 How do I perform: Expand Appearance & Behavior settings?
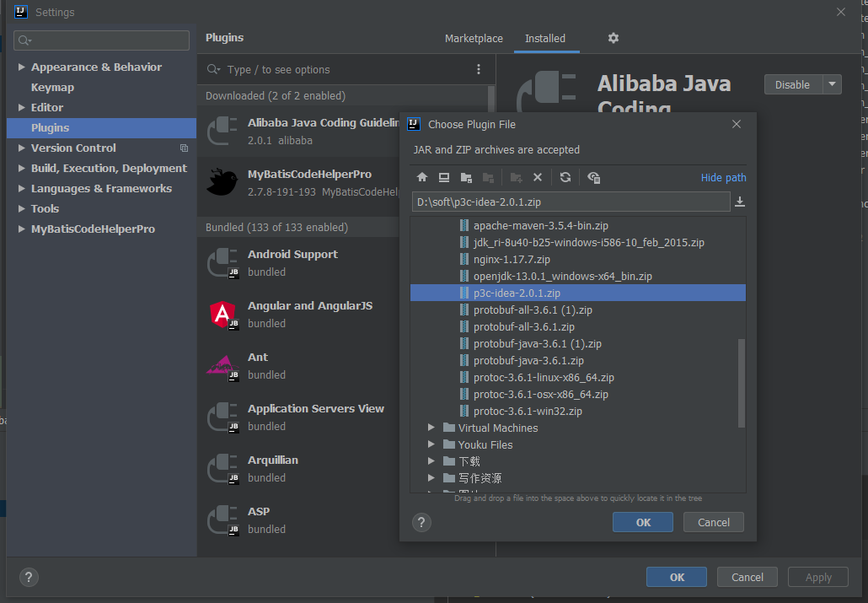[22, 67]
